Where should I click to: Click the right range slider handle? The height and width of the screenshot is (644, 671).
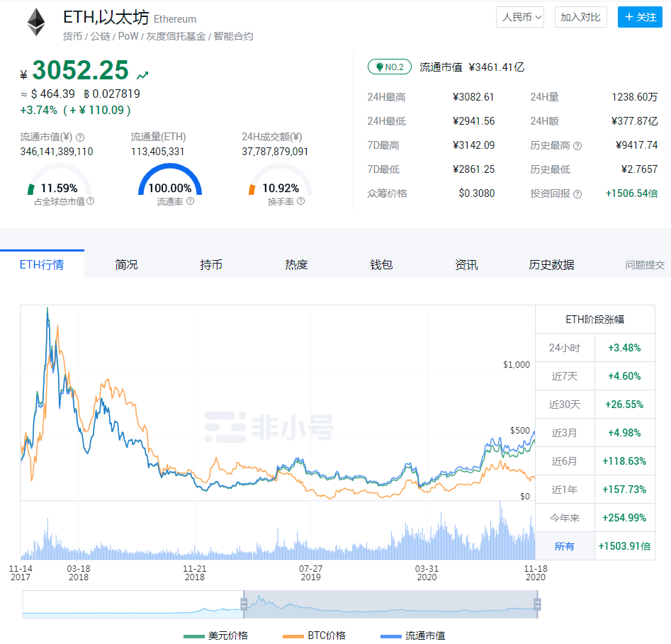coord(538,604)
